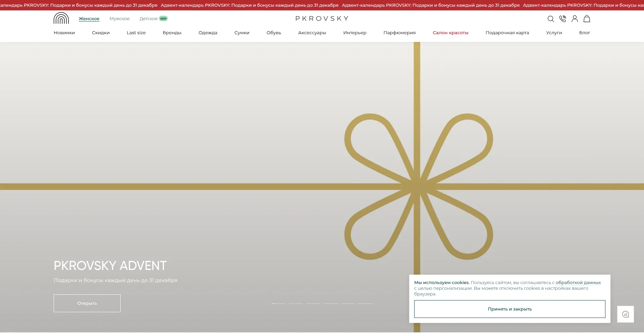Expand the Одежда category menu
The height and width of the screenshot is (333, 644).
click(208, 33)
